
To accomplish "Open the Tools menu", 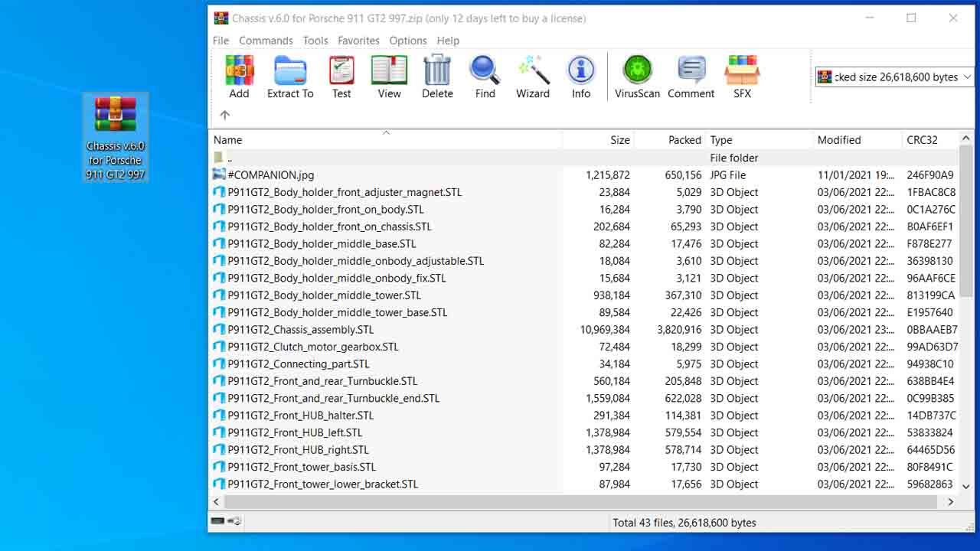I will 315,41.
